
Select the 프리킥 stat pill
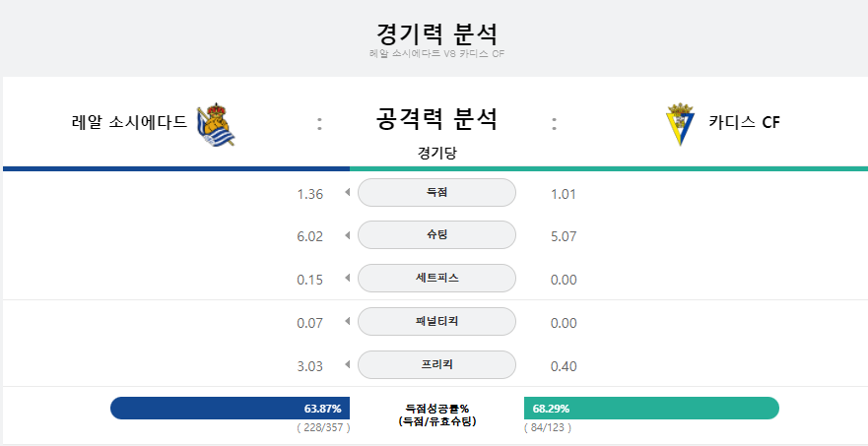tap(436, 364)
